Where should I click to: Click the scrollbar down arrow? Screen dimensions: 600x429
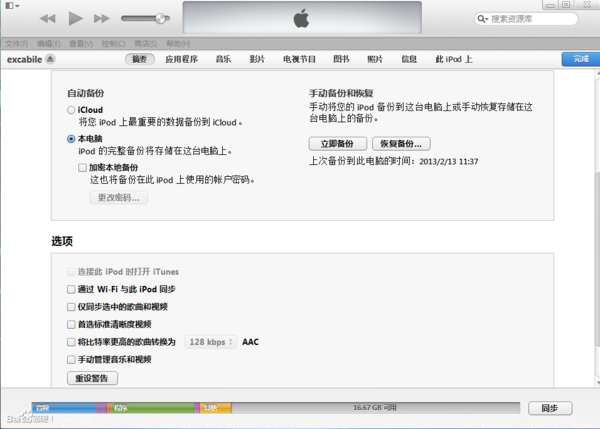coord(597,383)
